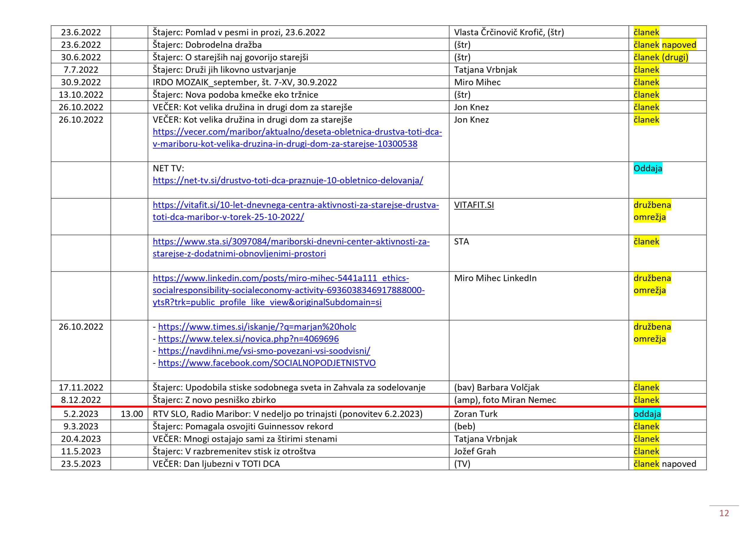Click the vitafit.si 10-let-dnevnega-centra link
Image resolution: width=756 pixels, height=534 pixels.
(295, 205)
